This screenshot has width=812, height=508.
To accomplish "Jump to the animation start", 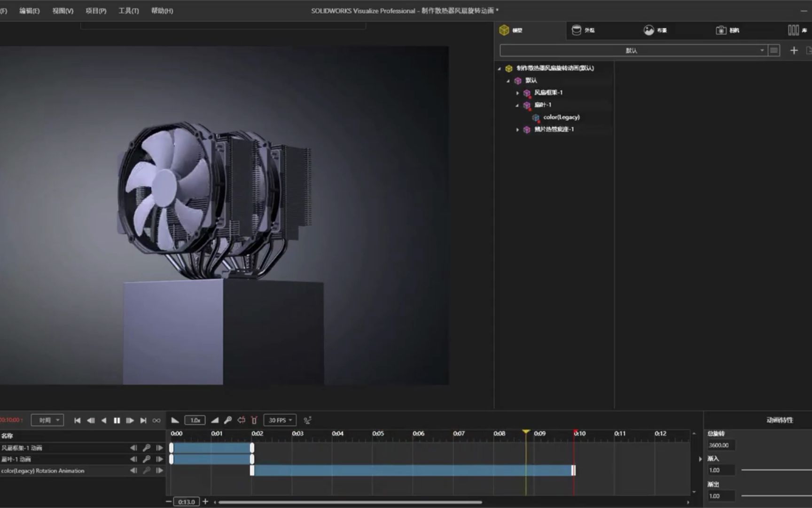I will pyautogui.click(x=77, y=421).
